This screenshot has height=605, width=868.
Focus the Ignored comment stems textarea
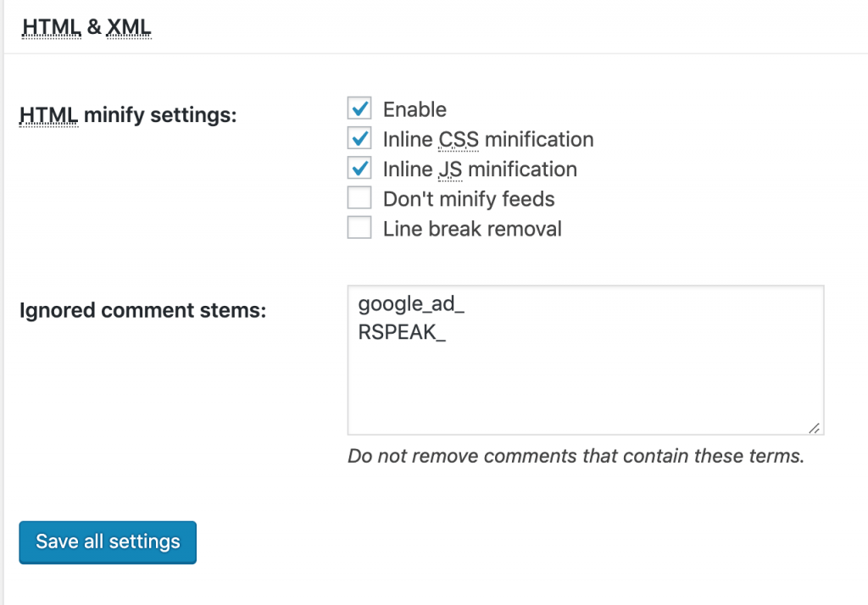click(586, 360)
